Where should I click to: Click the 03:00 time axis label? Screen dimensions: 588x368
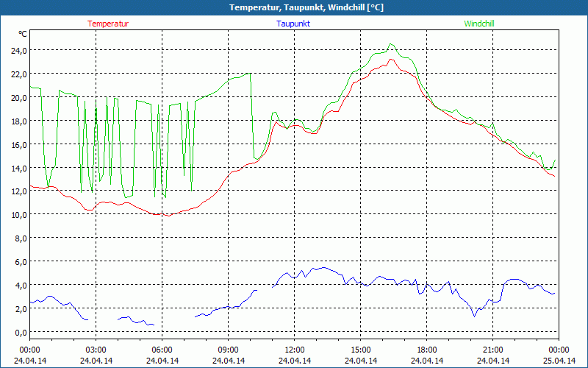tap(96, 350)
